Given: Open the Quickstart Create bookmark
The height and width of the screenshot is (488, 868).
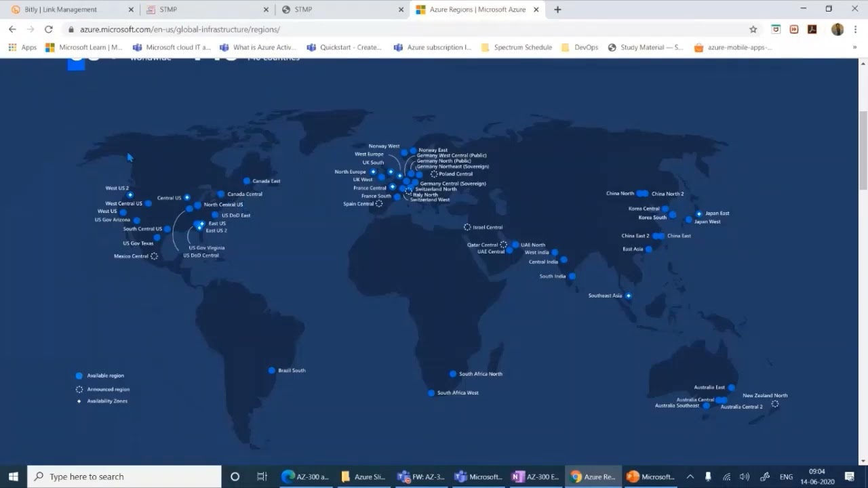Looking at the screenshot, I should (x=344, y=47).
